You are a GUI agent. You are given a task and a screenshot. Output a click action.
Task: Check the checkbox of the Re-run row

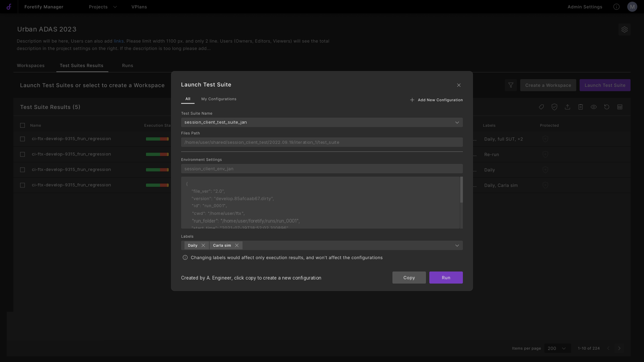click(x=22, y=154)
